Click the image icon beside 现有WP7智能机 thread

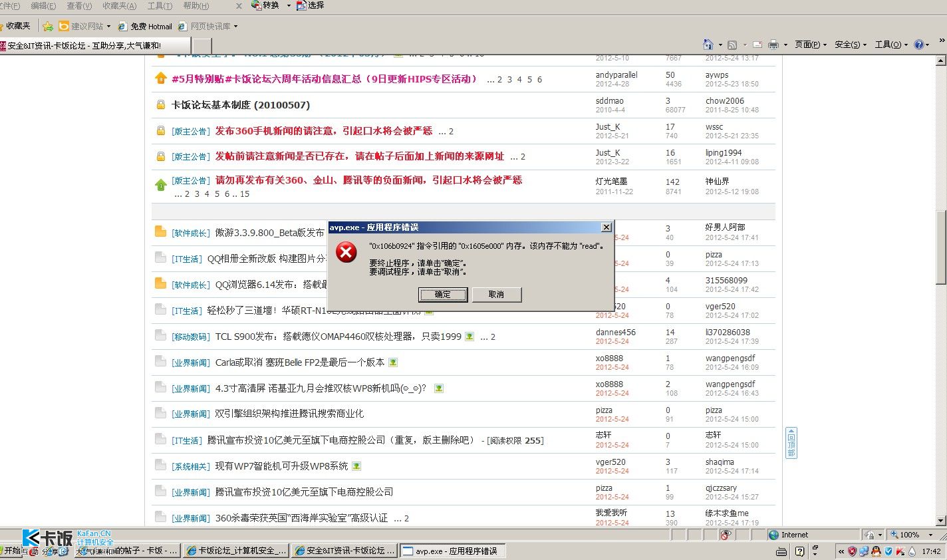point(356,466)
